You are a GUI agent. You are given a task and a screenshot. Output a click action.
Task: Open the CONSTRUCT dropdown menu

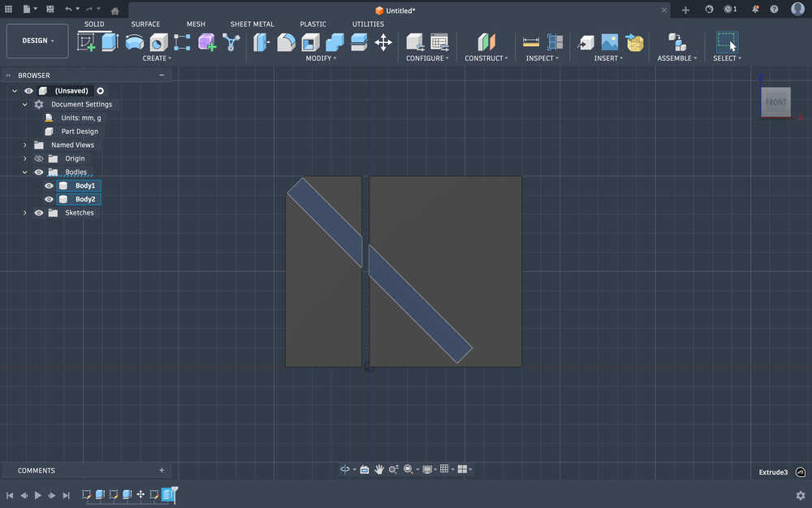pyautogui.click(x=486, y=58)
